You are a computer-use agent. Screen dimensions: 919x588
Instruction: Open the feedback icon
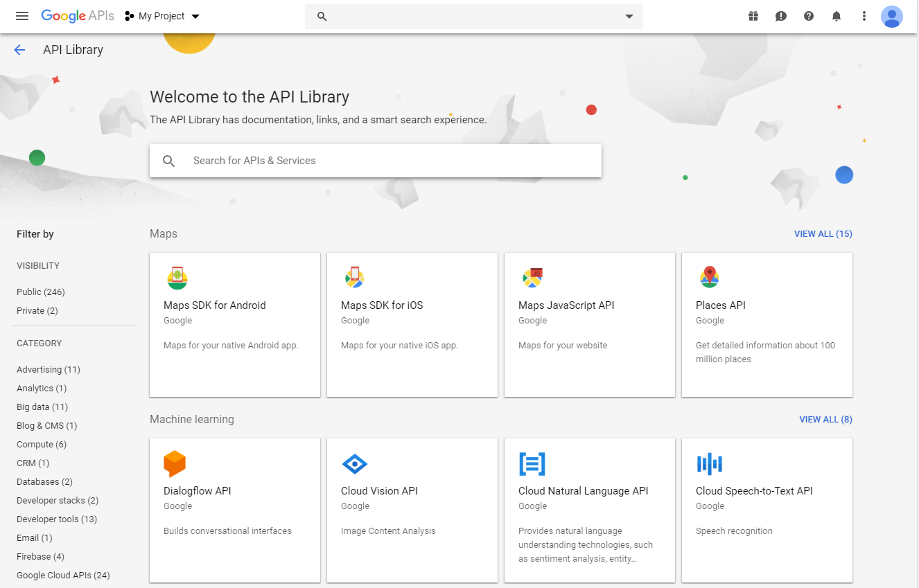tap(781, 15)
